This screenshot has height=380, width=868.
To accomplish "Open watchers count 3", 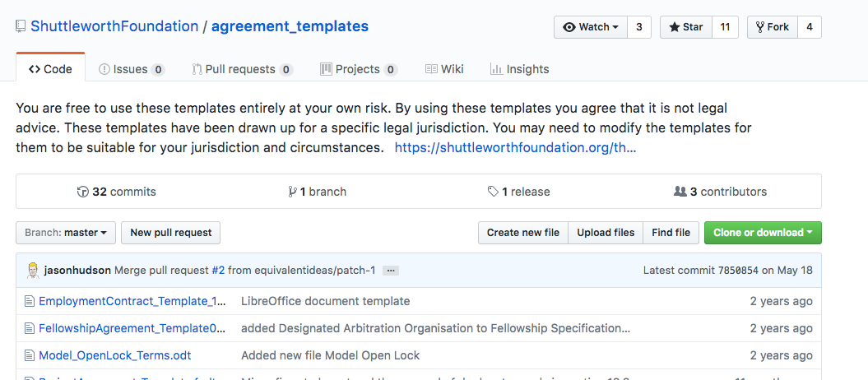I will point(639,27).
